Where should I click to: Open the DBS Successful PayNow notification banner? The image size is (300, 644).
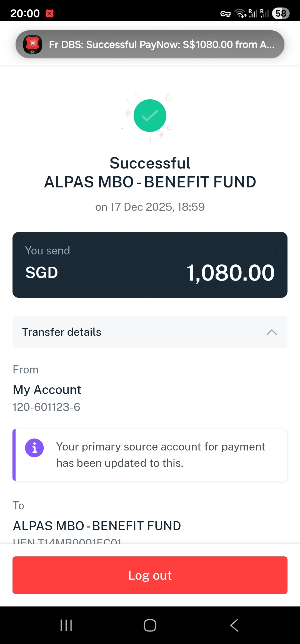pos(150,44)
